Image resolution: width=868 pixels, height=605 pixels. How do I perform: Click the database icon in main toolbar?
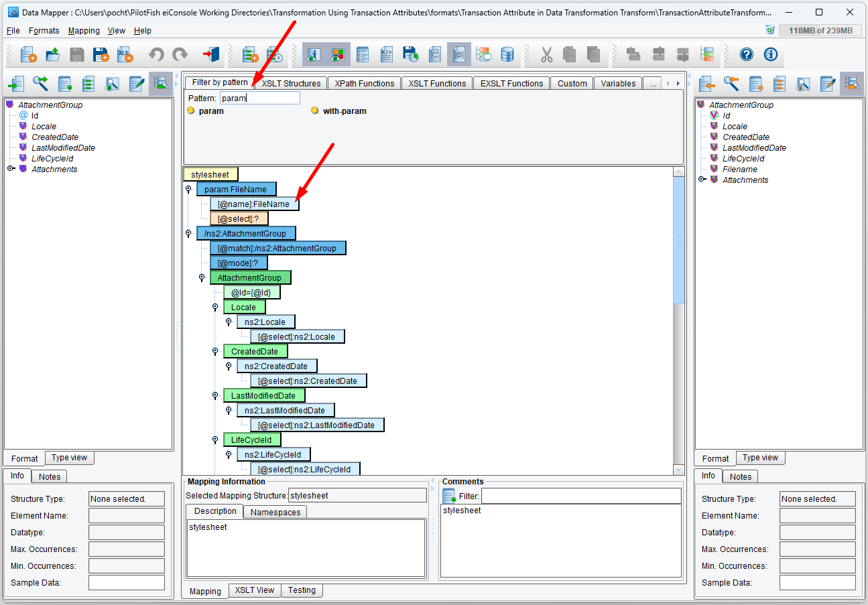pos(507,54)
